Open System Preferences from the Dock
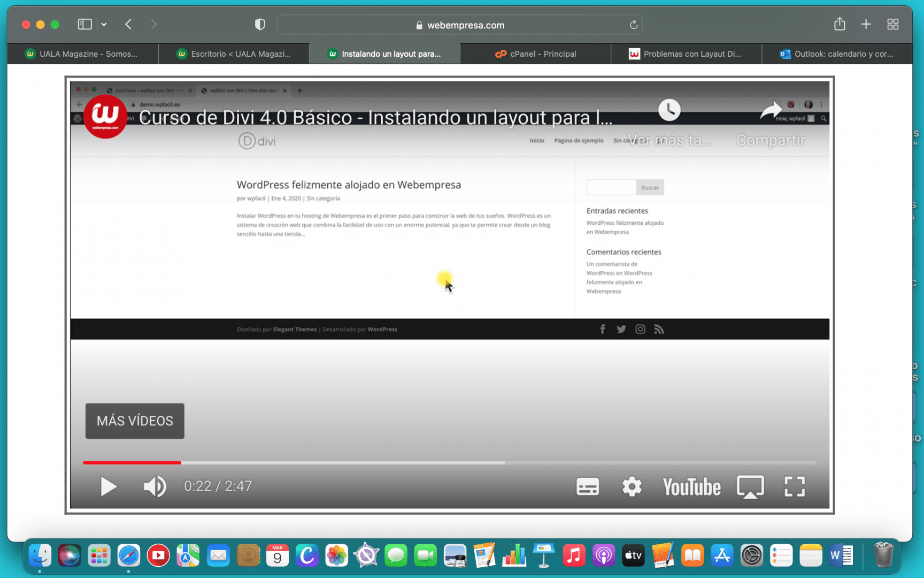Viewport: 924px width, 578px height. (751, 556)
